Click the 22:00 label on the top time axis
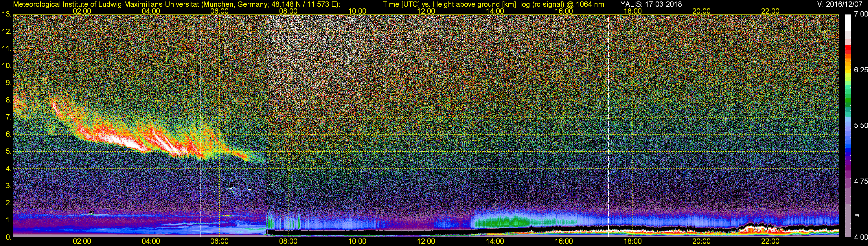Screen dimensions: 868x246 tap(770, 11)
